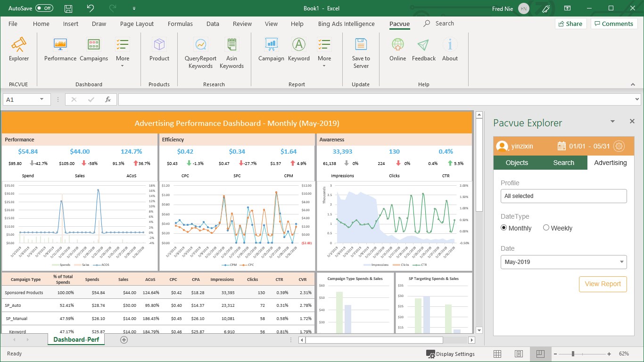Open Ribbon Display Options icon
This screenshot has height=362, width=644.
[568, 8]
